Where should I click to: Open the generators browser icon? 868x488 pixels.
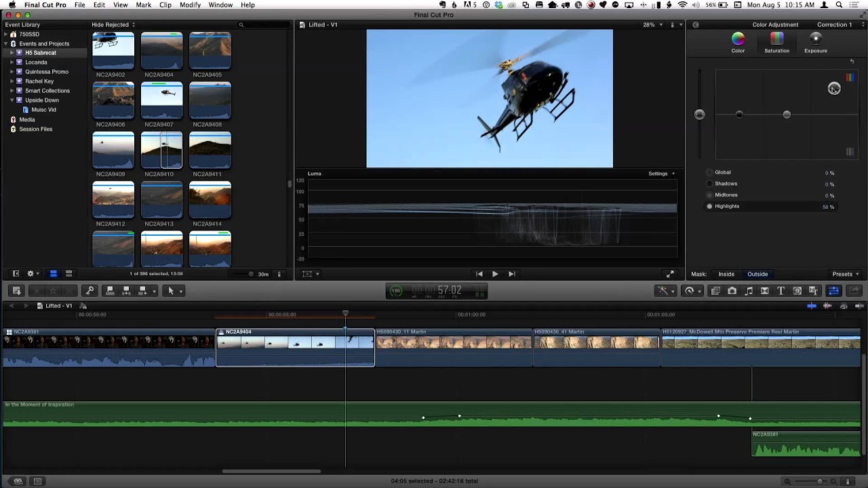[x=797, y=291]
